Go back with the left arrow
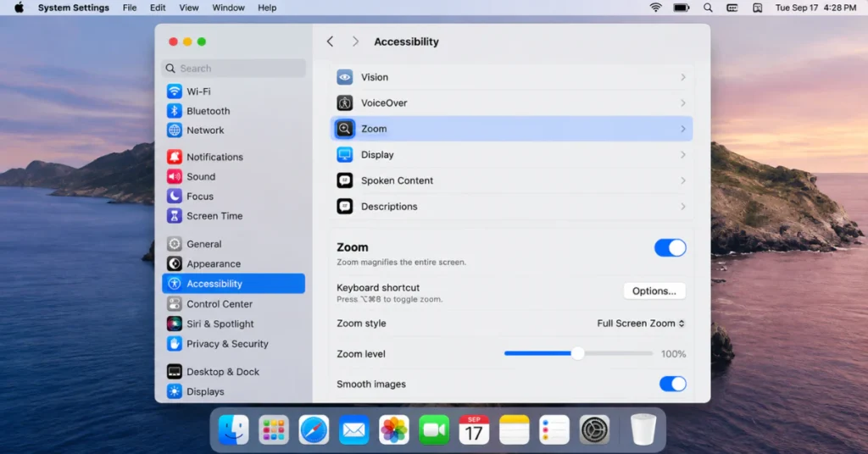 click(x=330, y=42)
